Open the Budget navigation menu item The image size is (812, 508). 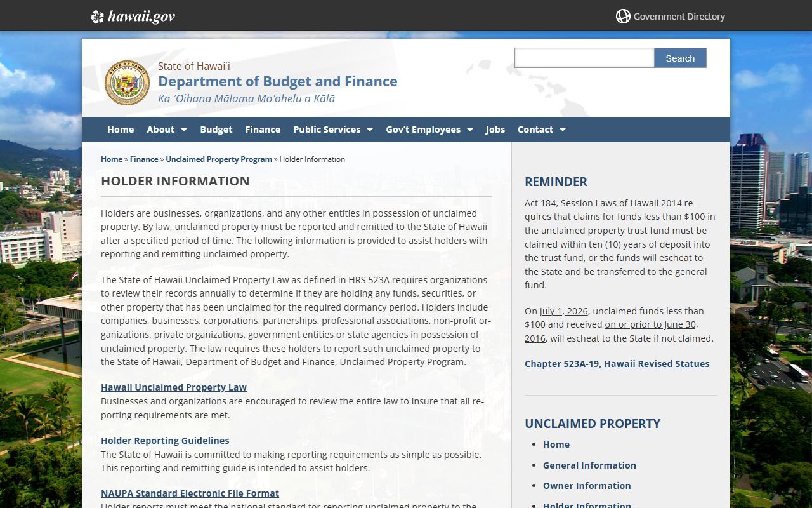click(216, 130)
